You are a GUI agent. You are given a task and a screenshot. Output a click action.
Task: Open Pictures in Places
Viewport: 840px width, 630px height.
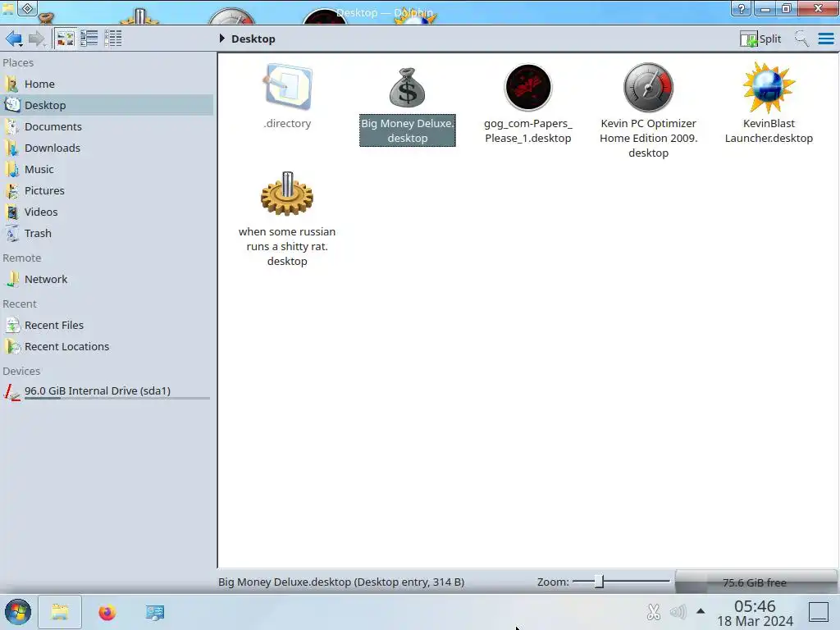107,191
